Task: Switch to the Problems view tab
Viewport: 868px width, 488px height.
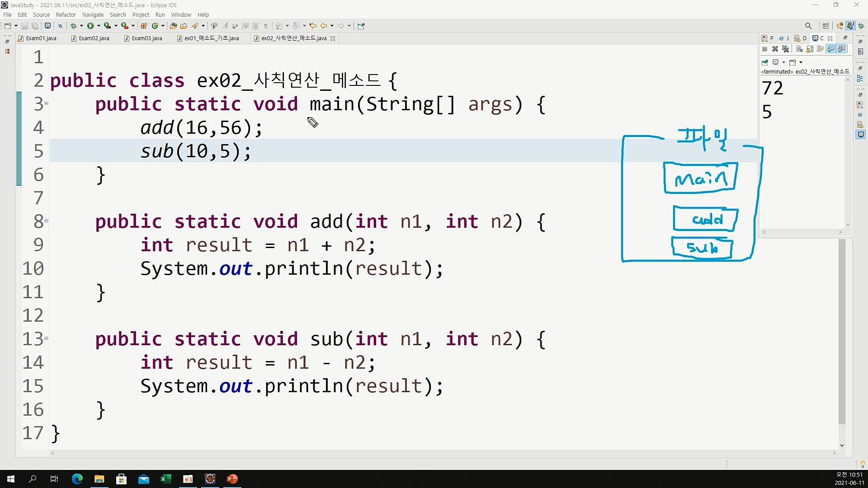Action: coord(768,38)
